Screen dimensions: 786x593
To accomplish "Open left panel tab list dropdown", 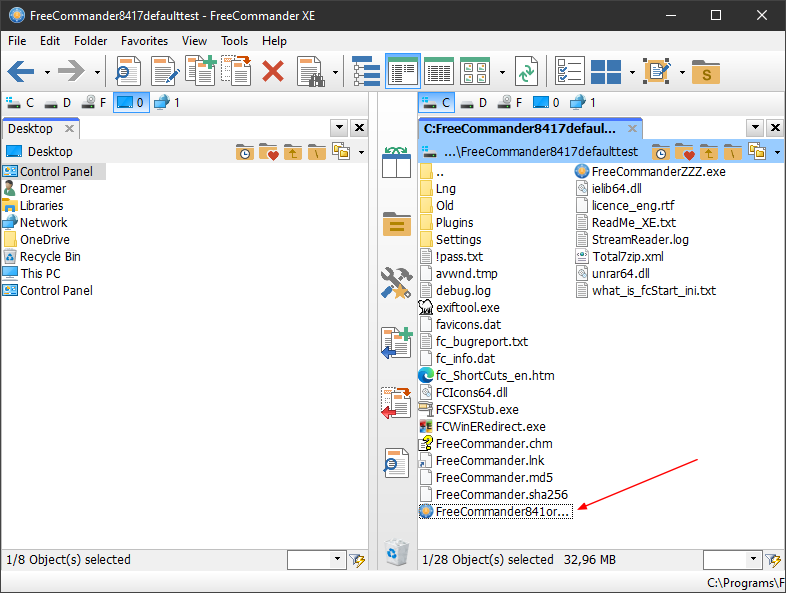I will [x=339, y=128].
